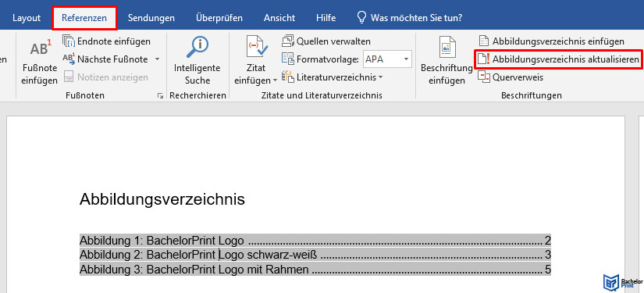
Task: Click the Endnote einfügen icon
Action: [x=69, y=41]
